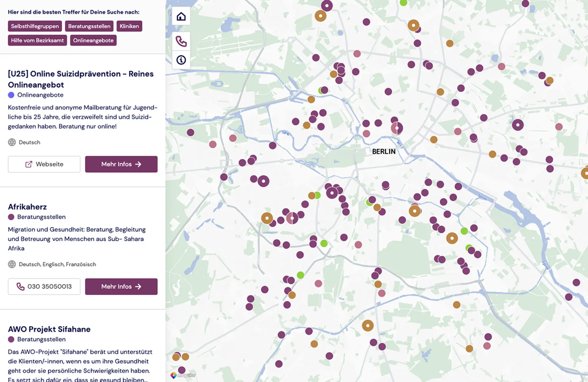Image resolution: width=588 pixels, height=382 pixels.
Task: Click the phone icon in Afrikaherz call button
Action: tap(21, 286)
